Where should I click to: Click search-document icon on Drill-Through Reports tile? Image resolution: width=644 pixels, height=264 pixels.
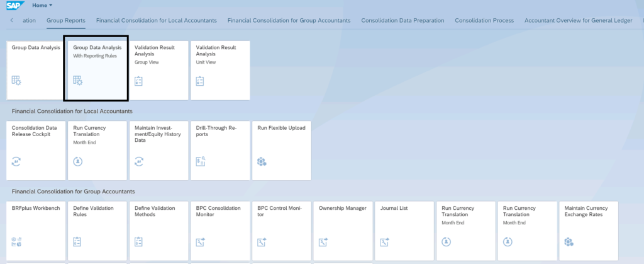click(x=201, y=161)
